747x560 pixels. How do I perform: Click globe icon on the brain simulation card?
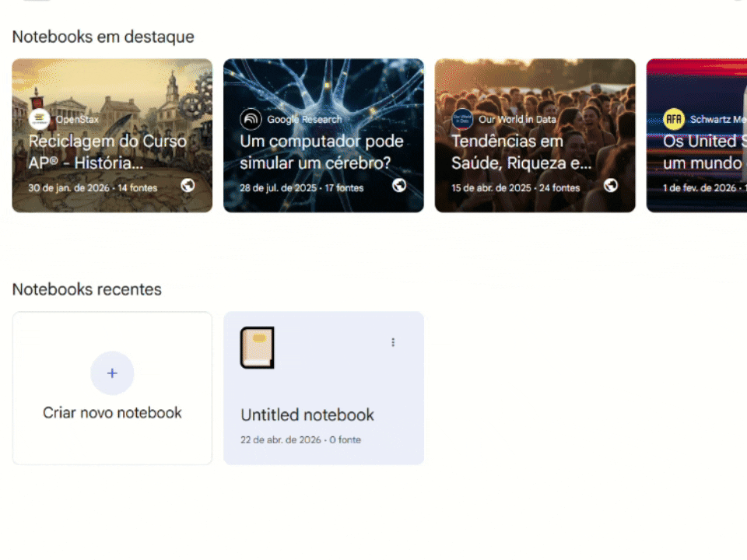tap(399, 185)
